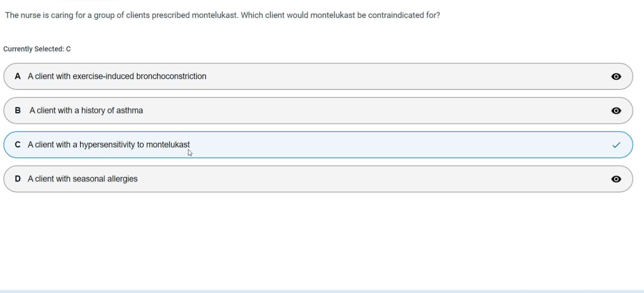Image resolution: width=644 pixels, height=293 pixels.
Task: Select the hypersensitivity to montelukast answer
Action: click(x=109, y=144)
